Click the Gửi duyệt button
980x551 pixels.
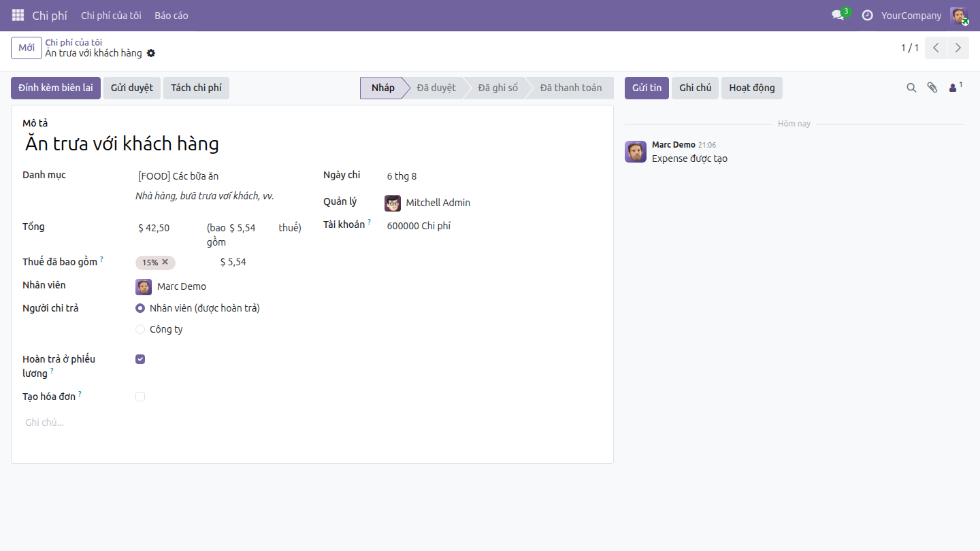pyautogui.click(x=132, y=88)
